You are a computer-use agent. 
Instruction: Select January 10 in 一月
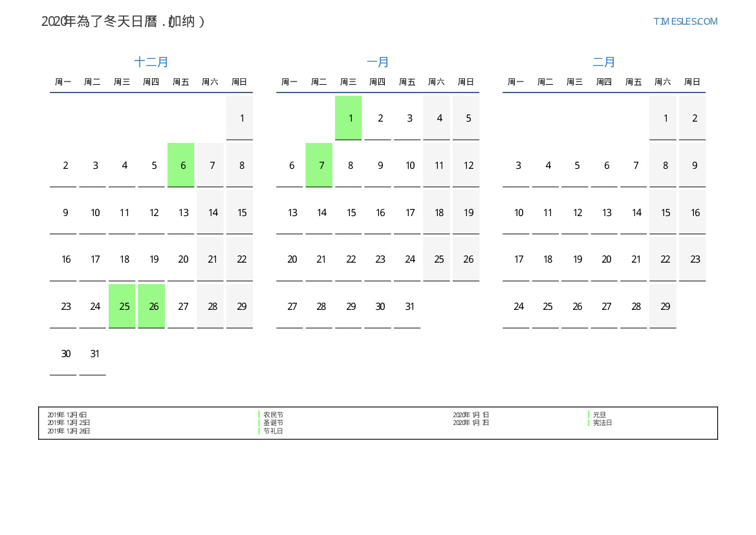point(407,165)
